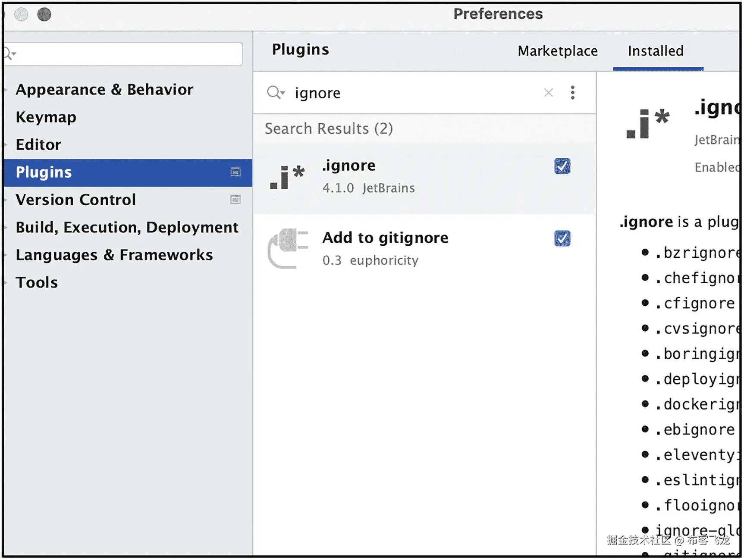Clear the plugin search field text
Screen dimensions: 744x560
pos(548,93)
